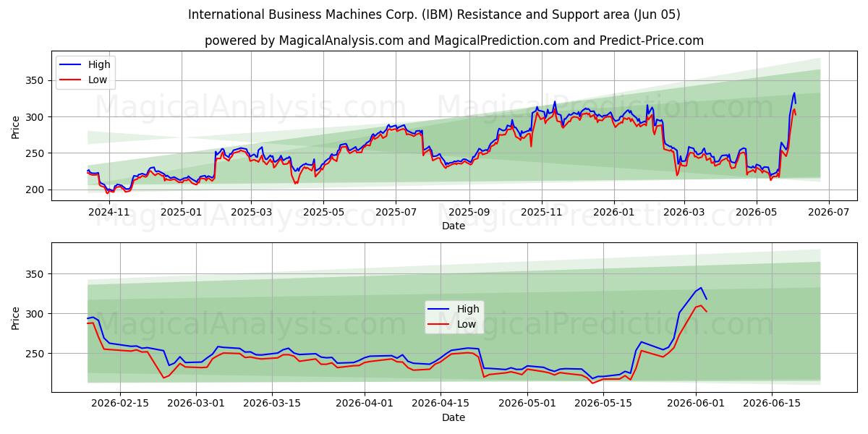
Task: Click the 'Date' axis label under the bottom chart
Action: [x=454, y=417]
